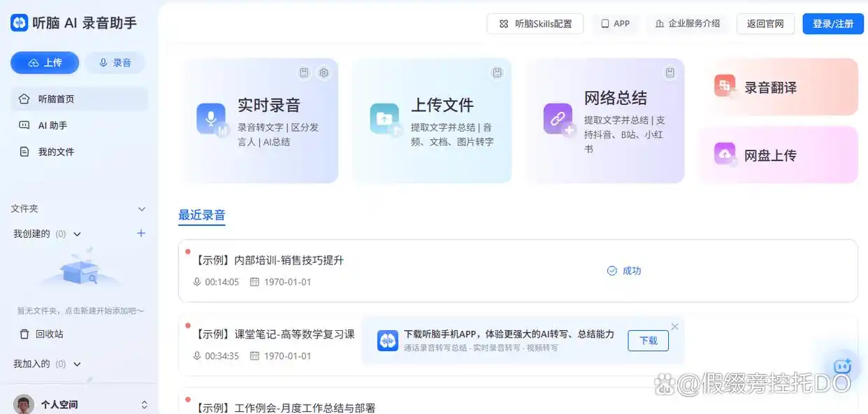Open 【示例】课堂笔记-高等数学复习课 recording
868x414 pixels.
click(x=273, y=334)
